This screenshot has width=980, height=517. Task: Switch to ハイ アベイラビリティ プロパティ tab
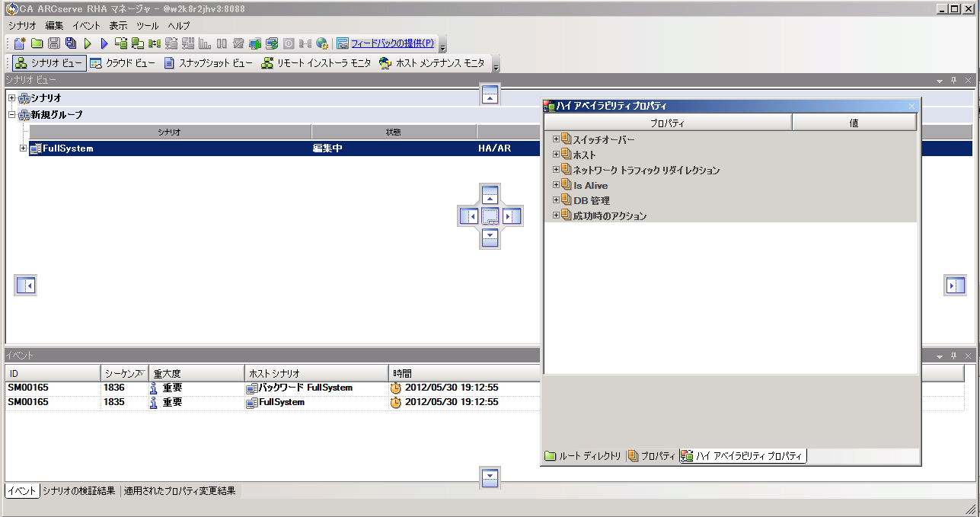pyautogui.click(x=743, y=456)
